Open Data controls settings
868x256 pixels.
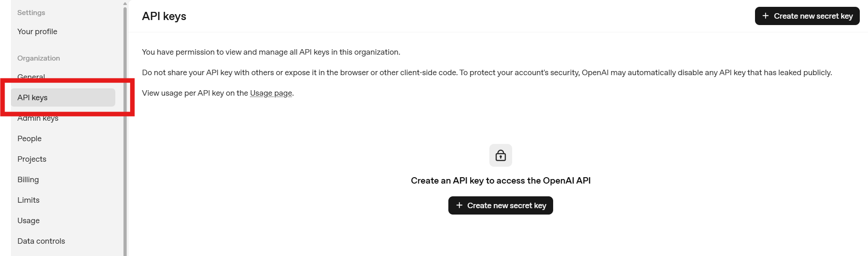pos(41,241)
